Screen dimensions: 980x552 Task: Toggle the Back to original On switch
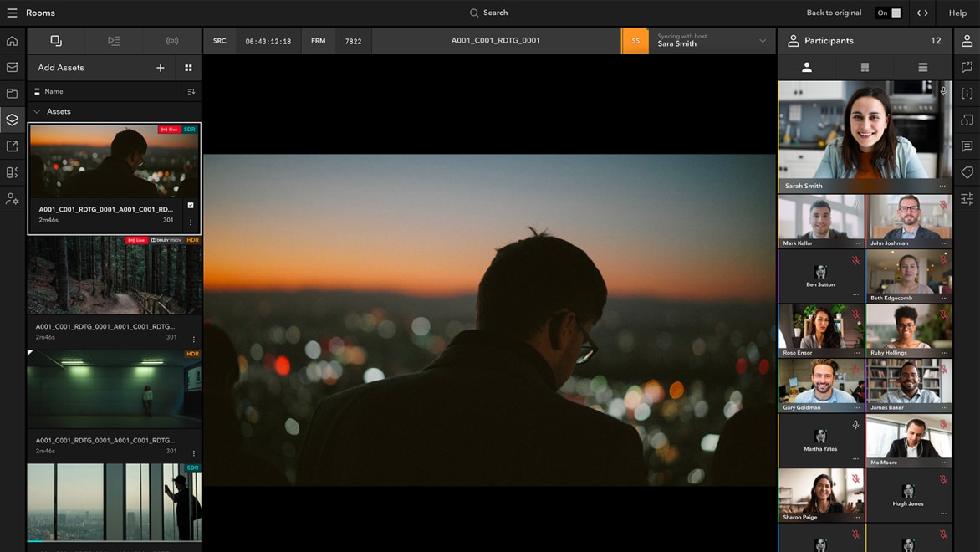[x=888, y=13]
